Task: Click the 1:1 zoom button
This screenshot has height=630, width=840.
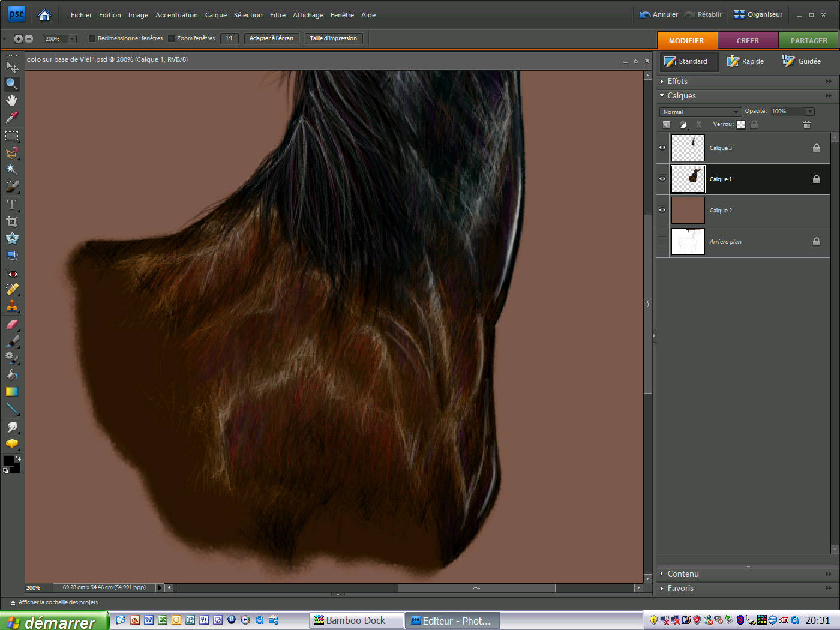Action: (229, 38)
